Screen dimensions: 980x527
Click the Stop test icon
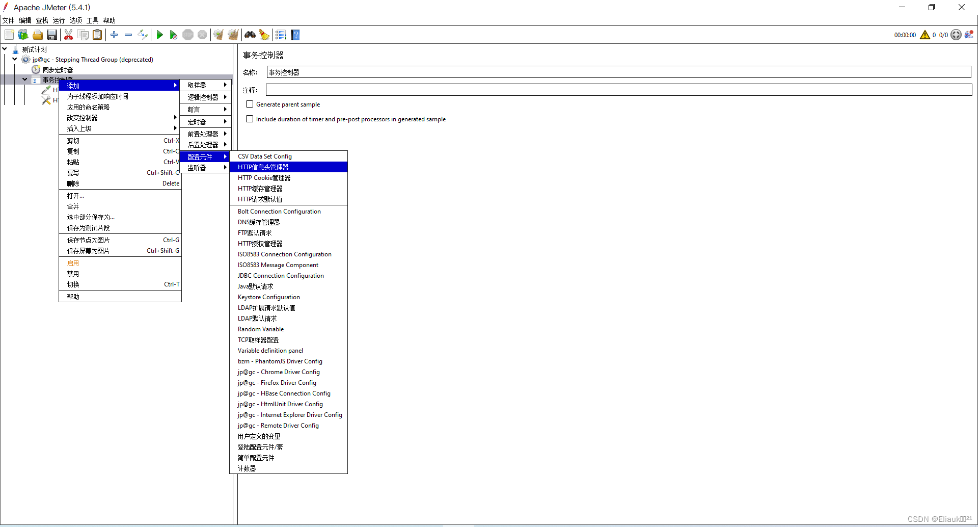(x=188, y=35)
